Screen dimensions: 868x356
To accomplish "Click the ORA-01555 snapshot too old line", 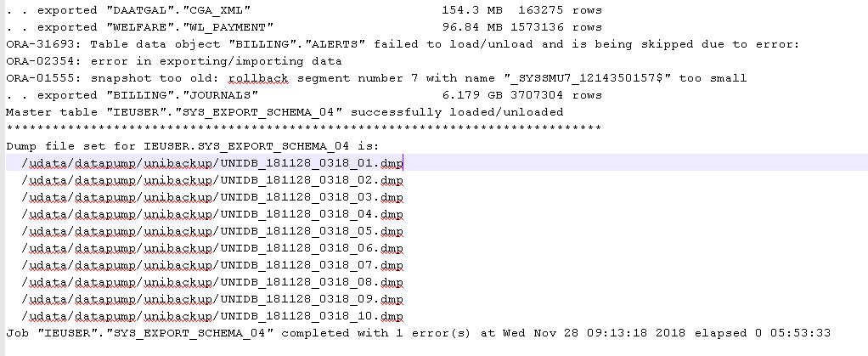I will pyautogui.click(x=376, y=78).
